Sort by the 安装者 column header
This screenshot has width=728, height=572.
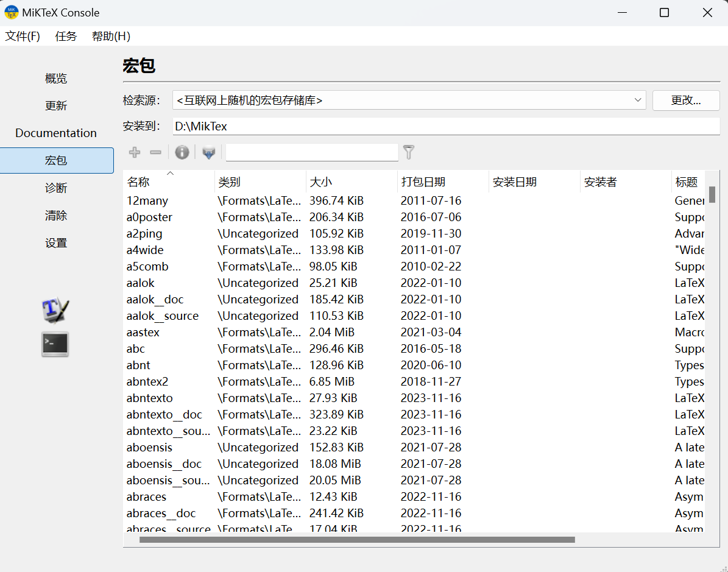pyautogui.click(x=626, y=182)
